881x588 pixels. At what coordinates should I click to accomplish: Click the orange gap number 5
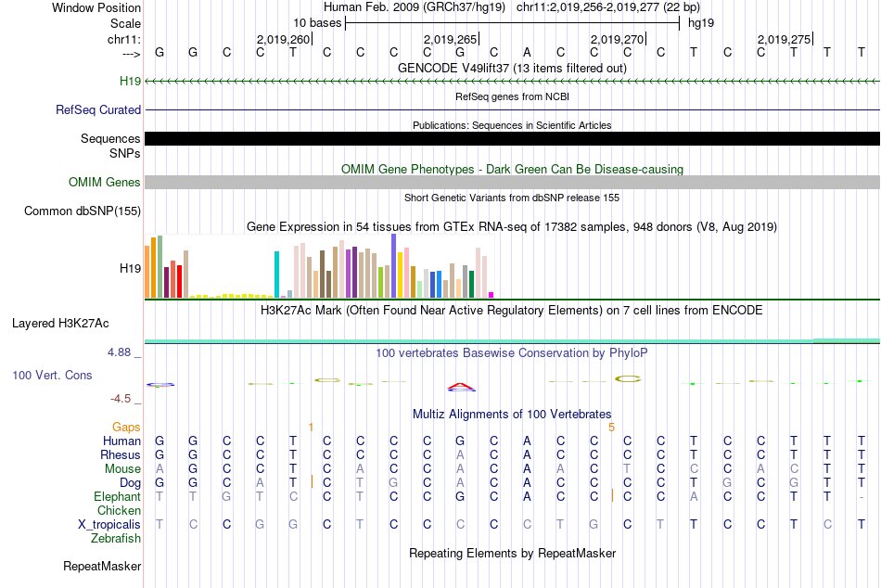coord(611,428)
